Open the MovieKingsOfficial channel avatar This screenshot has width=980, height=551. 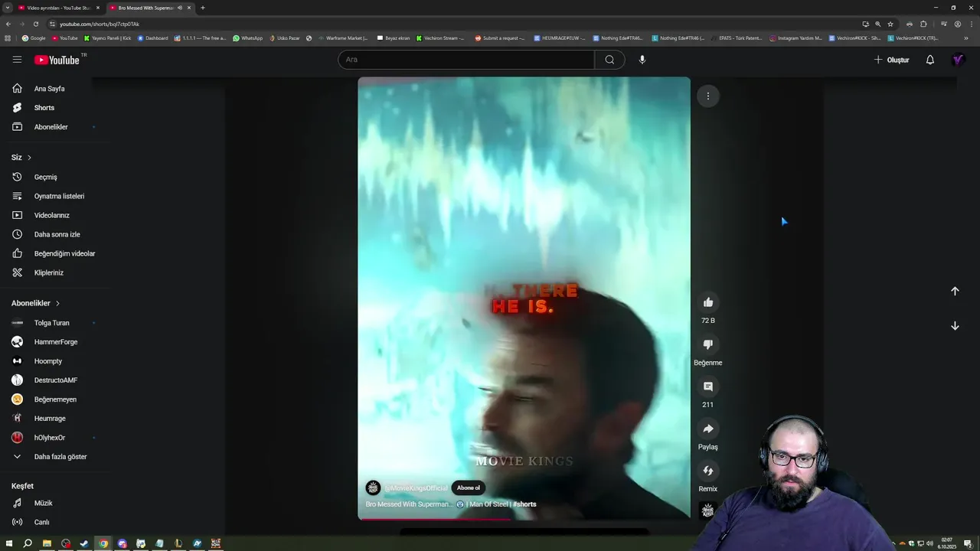tap(373, 487)
